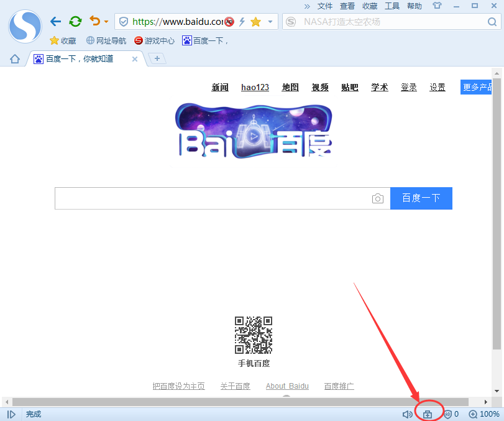504x421 pixels.
Task: Click the camera icon in Baidu's search box
Action: 377,198
